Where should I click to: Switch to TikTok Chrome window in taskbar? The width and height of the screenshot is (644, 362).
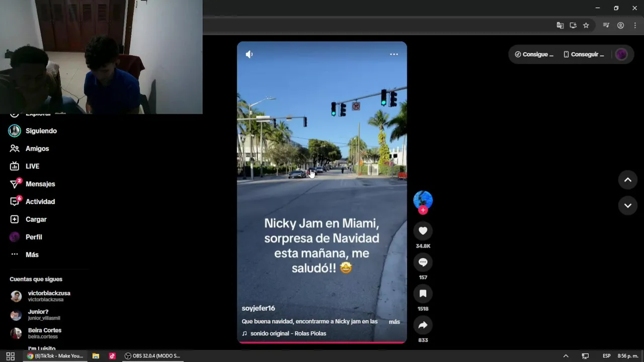(55, 356)
